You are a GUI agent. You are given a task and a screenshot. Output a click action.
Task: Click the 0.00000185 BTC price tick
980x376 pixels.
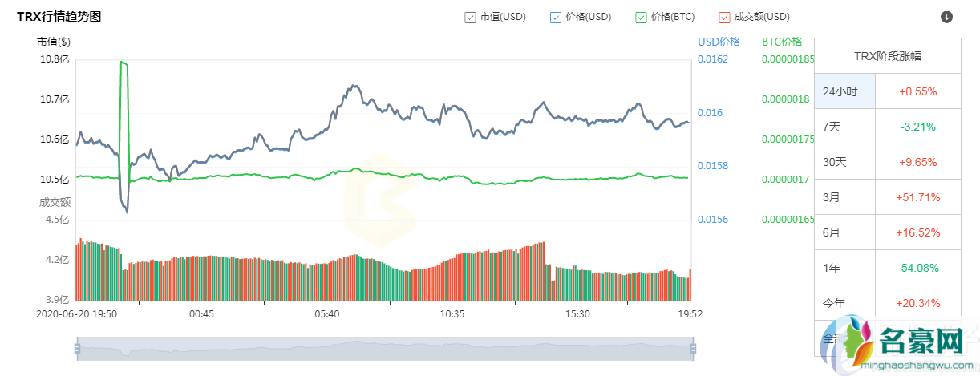point(788,59)
